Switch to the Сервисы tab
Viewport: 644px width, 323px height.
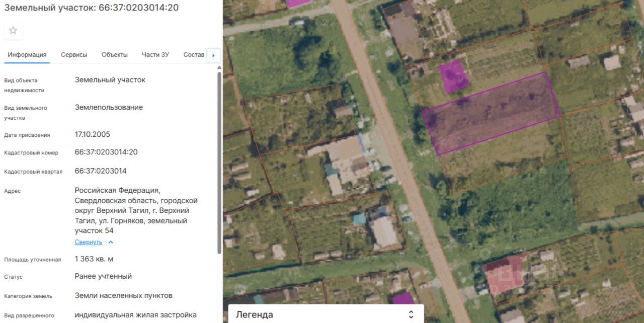coord(74,55)
